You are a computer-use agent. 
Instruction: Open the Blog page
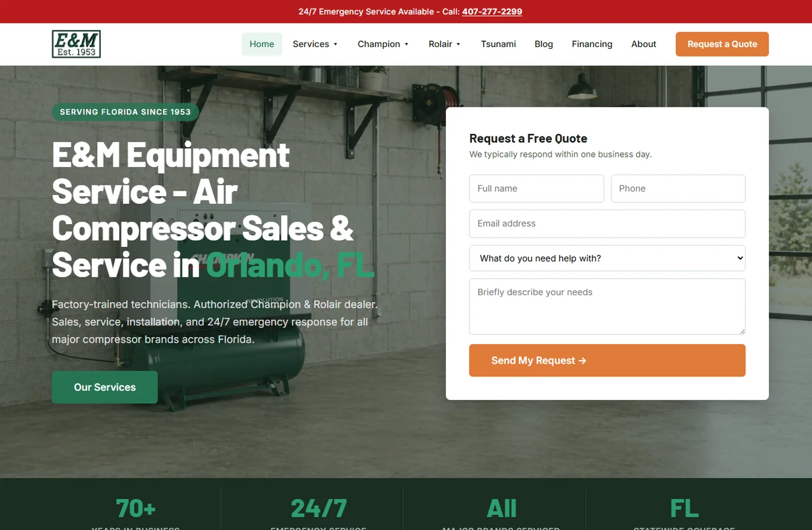pos(544,44)
